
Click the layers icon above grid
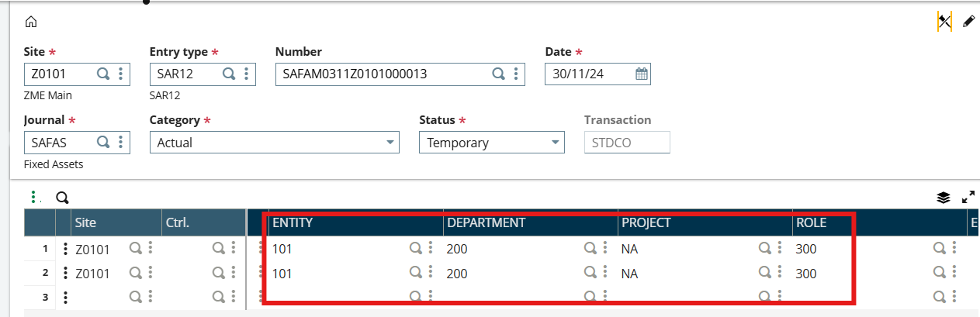944,198
